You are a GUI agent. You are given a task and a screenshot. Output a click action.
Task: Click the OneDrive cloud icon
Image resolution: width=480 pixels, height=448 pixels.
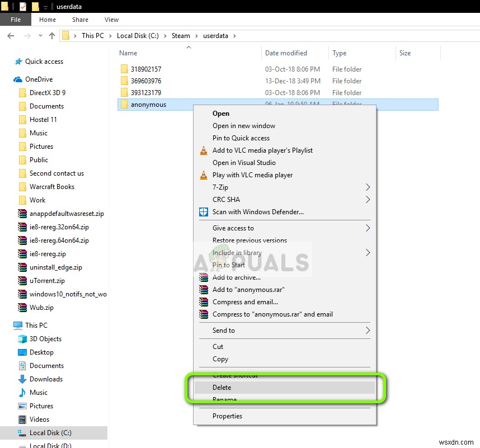[x=18, y=79]
